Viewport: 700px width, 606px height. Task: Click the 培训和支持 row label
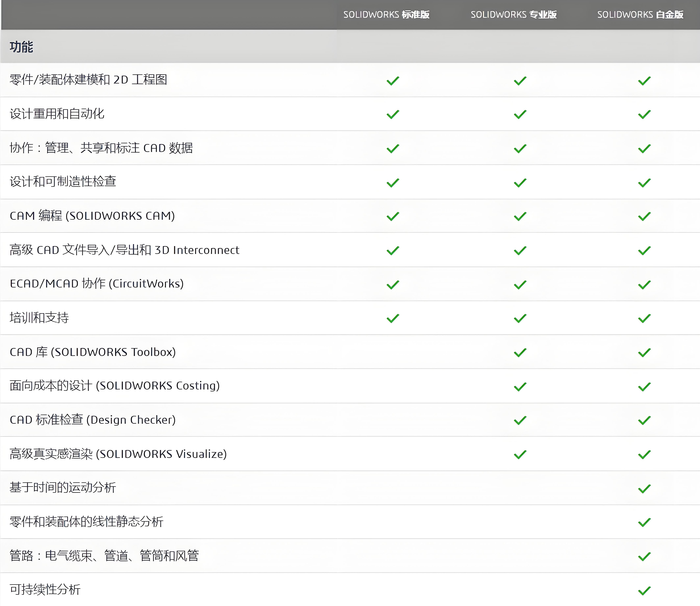[x=39, y=317]
